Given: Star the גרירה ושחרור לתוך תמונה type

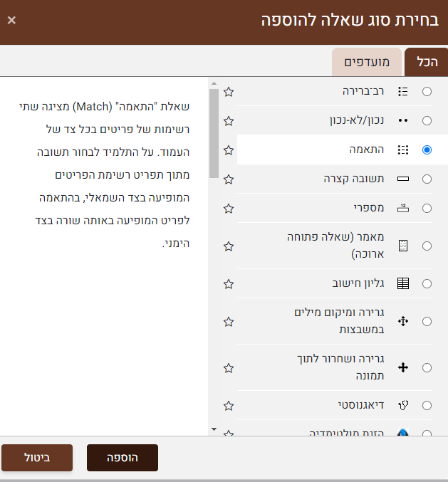Looking at the screenshot, I should pyautogui.click(x=229, y=368).
